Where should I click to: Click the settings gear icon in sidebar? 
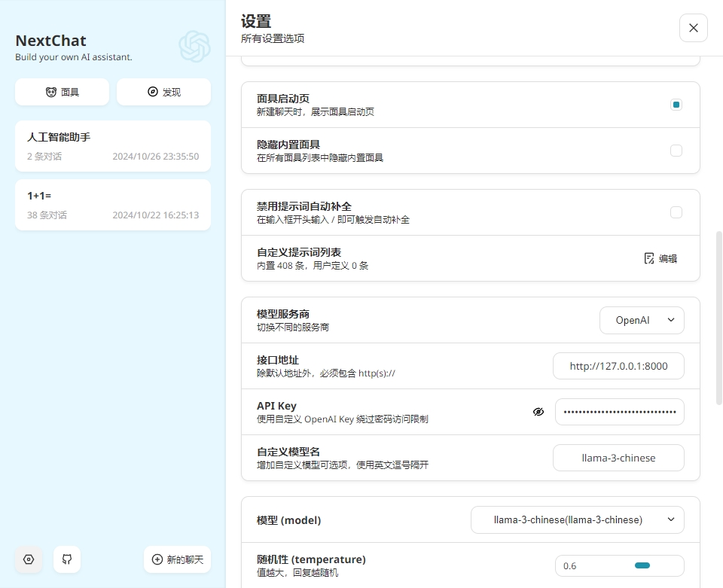pyautogui.click(x=29, y=559)
